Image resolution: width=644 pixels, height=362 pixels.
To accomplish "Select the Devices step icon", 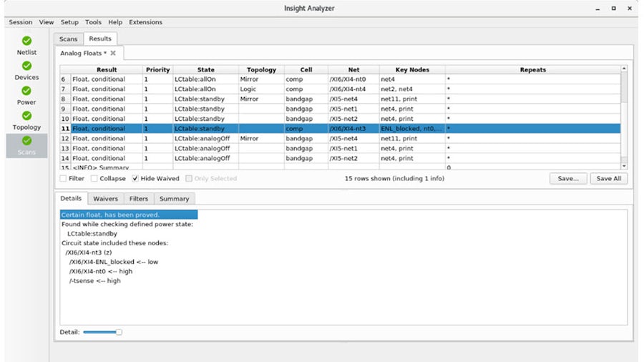I will click(x=26, y=66).
